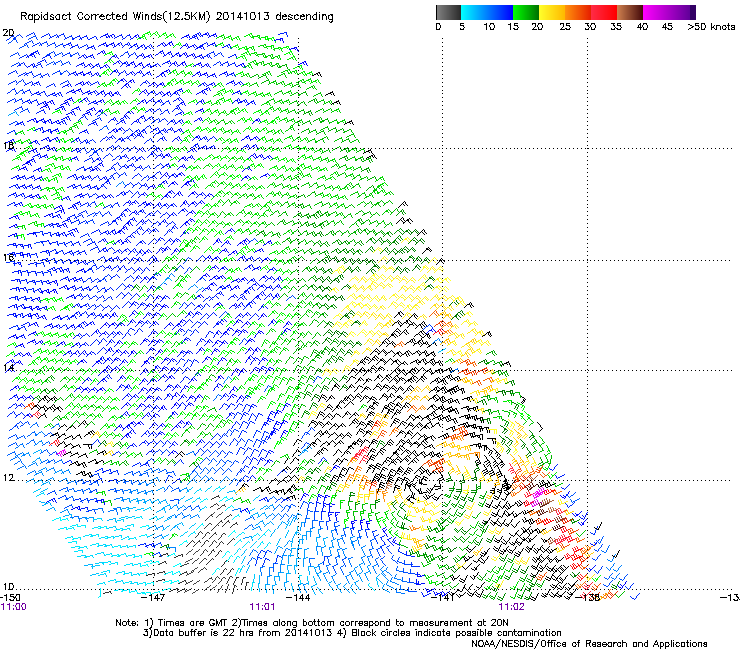Click the blue 5-15 knots color gradient

click(x=487, y=12)
